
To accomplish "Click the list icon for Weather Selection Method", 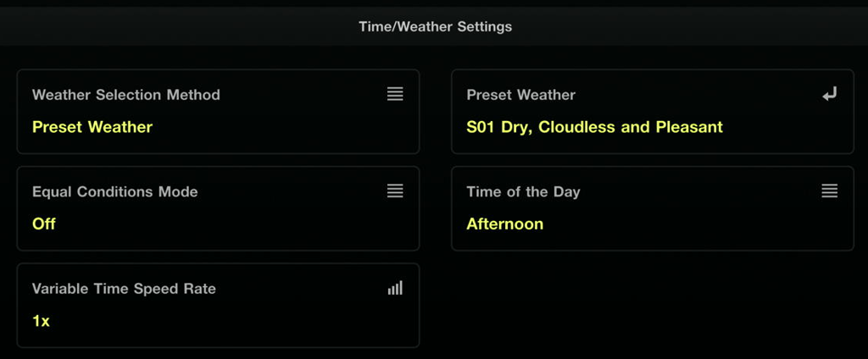I will (395, 94).
